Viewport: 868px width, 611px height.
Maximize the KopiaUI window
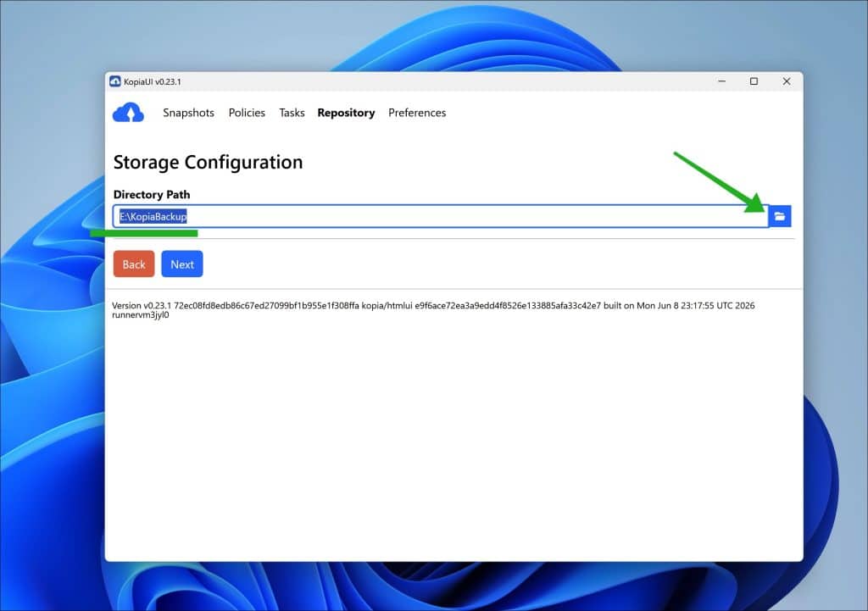[754, 81]
